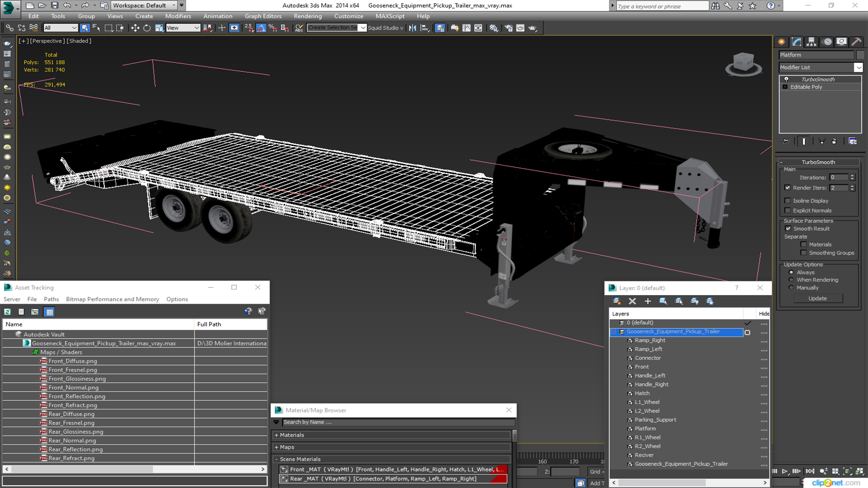Open Paths menu in Asset Tracking
This screenshot has height=488, width=868.
[x=51, y=299]
